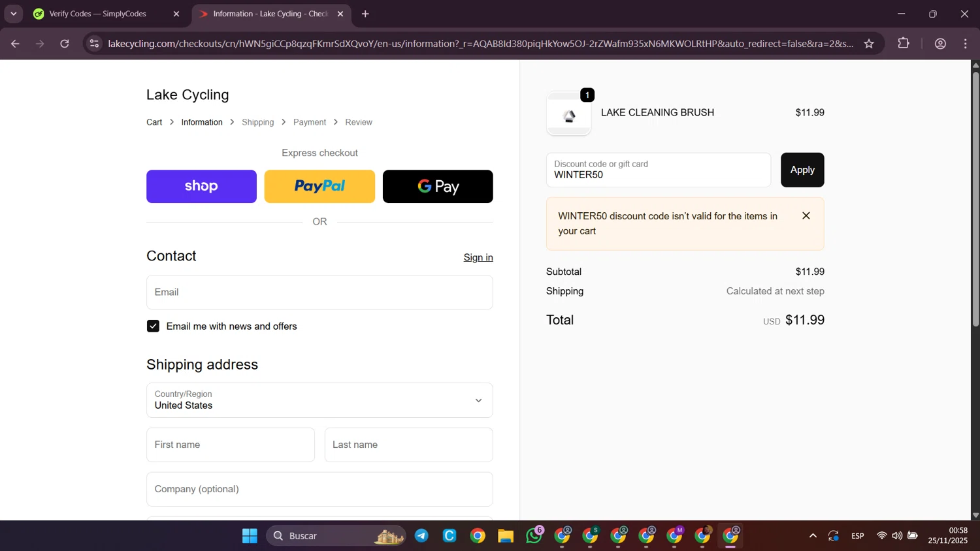The height and width of the screenshot is (551, 980).
Task: Click the Sign in link
Action: pos(478,257)
